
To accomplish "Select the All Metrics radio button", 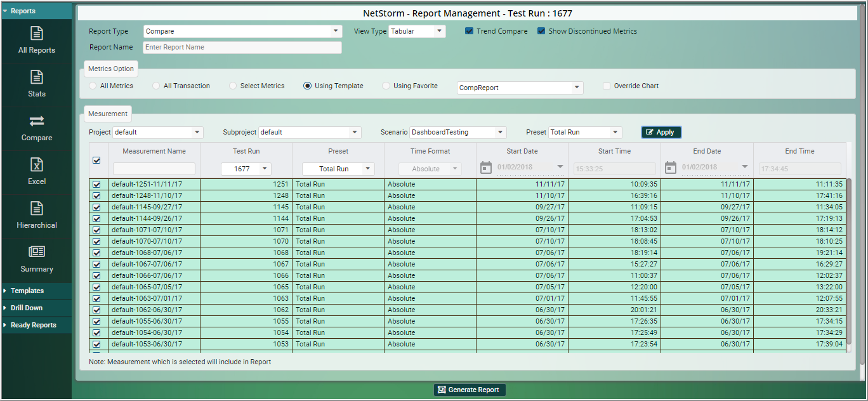I will (x=93, y=86).
